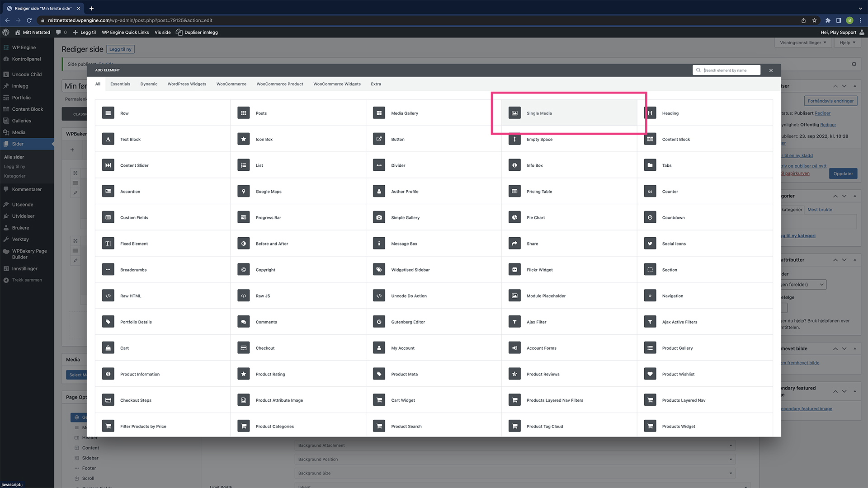Go to Kommentarer in the sidebar
This screenshot has height=488, width=868.
tap(27, 189)
